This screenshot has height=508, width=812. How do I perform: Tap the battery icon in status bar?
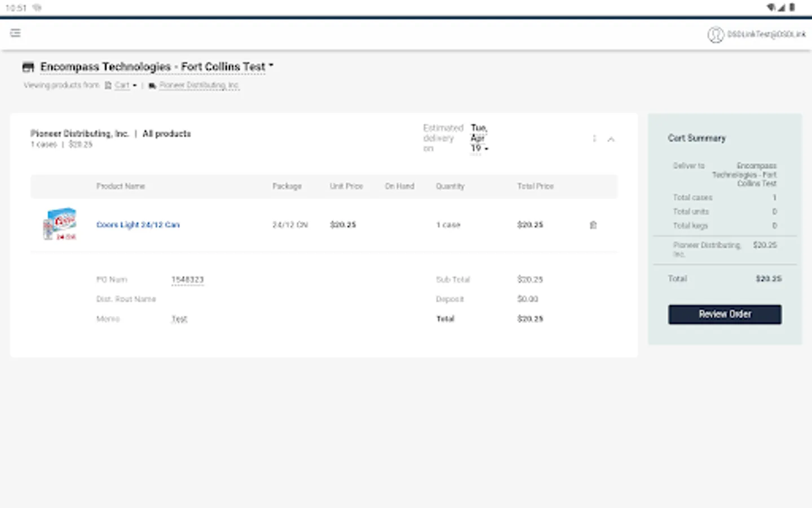tap(792, 7)
